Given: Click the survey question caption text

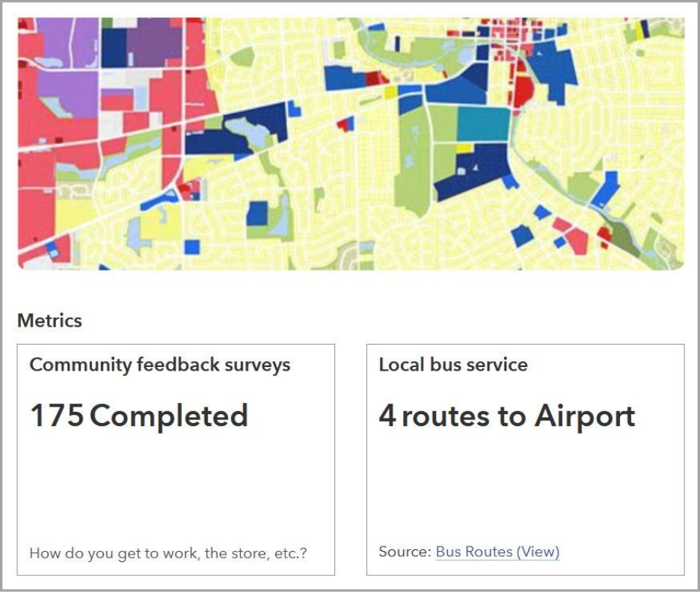Looking at the screenshot, I should [x=168, y=554].
